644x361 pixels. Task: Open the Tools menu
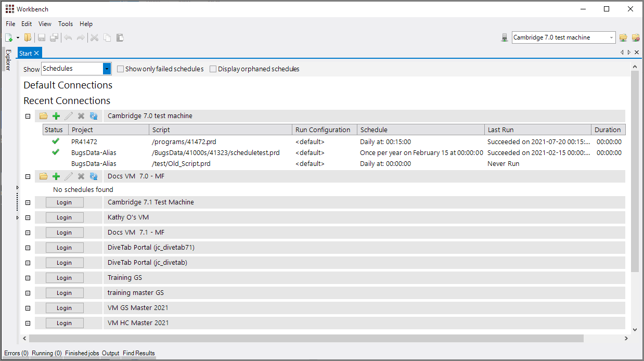point(66,23)
